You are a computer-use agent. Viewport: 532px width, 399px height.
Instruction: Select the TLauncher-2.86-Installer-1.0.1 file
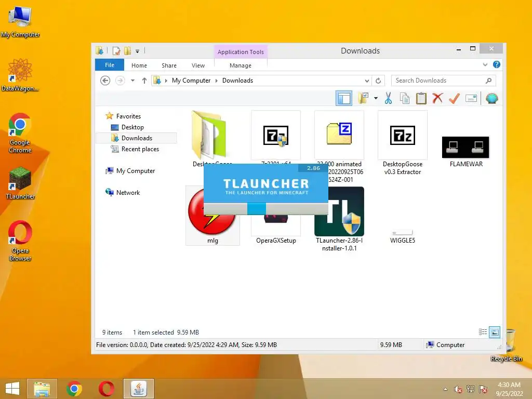pyautogui.click(x=339, y=219)
